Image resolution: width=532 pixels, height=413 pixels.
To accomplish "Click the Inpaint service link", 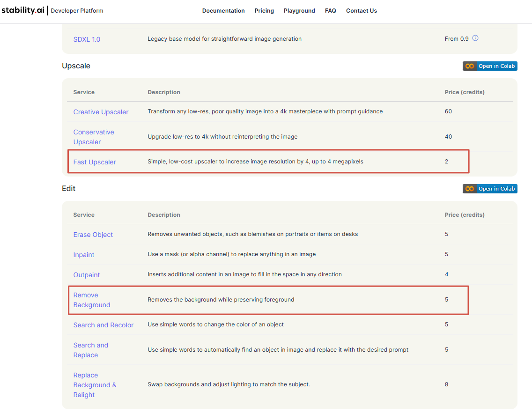I will point(84,255).
